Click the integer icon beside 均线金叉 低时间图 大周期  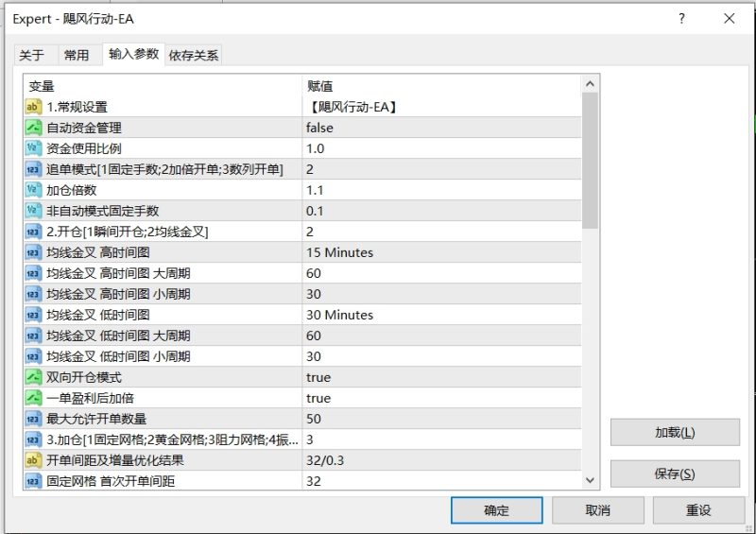33,336
